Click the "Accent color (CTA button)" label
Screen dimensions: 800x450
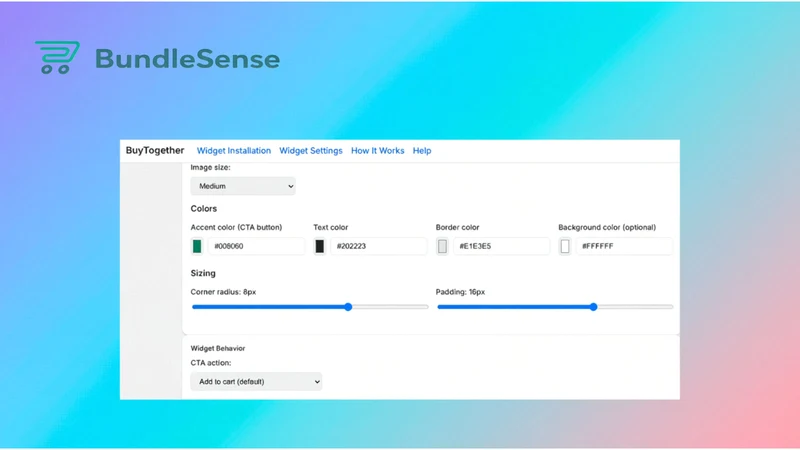coord(236,227)
